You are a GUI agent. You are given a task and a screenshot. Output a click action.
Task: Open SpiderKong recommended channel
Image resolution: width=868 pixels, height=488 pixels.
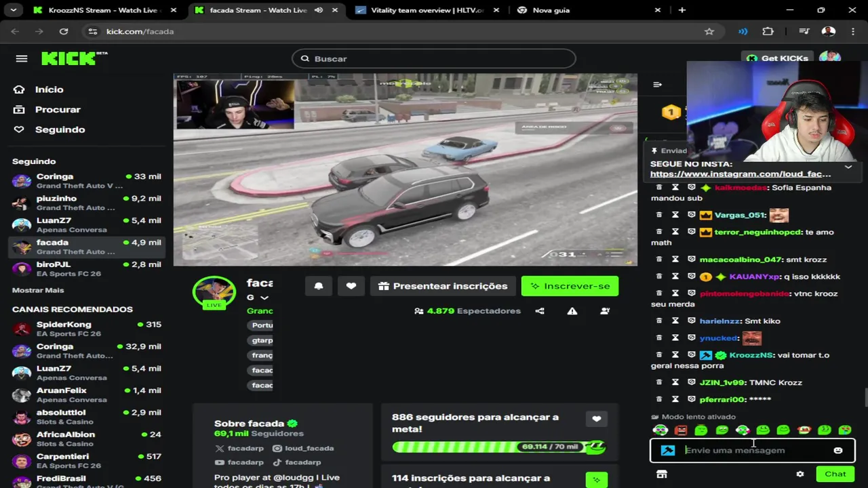87,329
